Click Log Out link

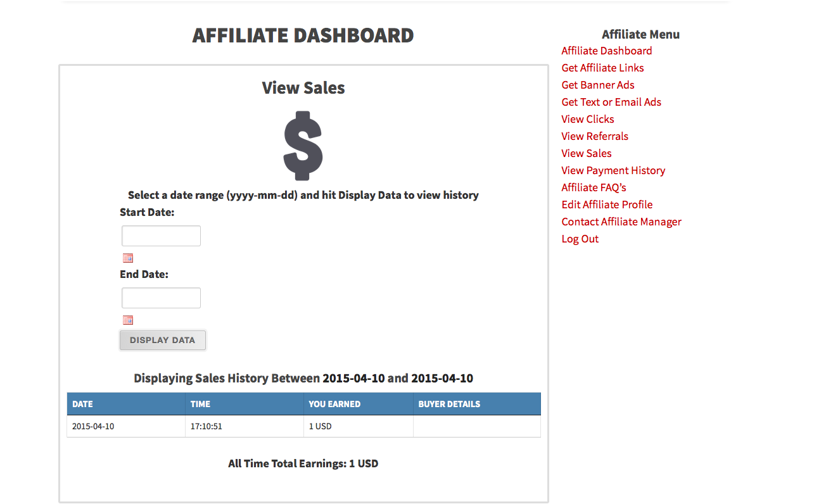click(580, 239)
